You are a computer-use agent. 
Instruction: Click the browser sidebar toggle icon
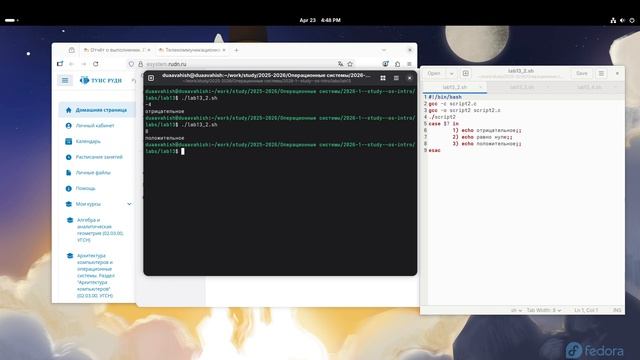[x=60, y=64]
